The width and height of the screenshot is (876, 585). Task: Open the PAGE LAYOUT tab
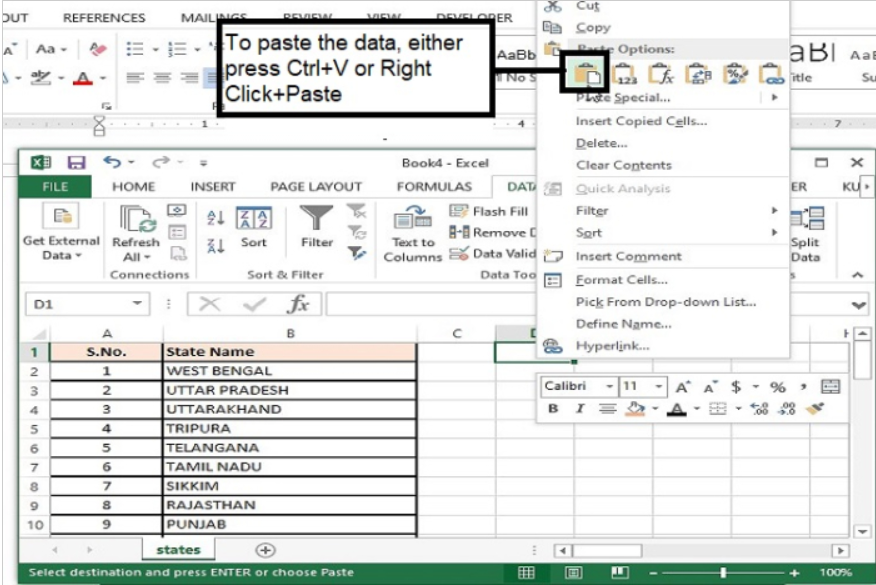(x=316, y=187)
